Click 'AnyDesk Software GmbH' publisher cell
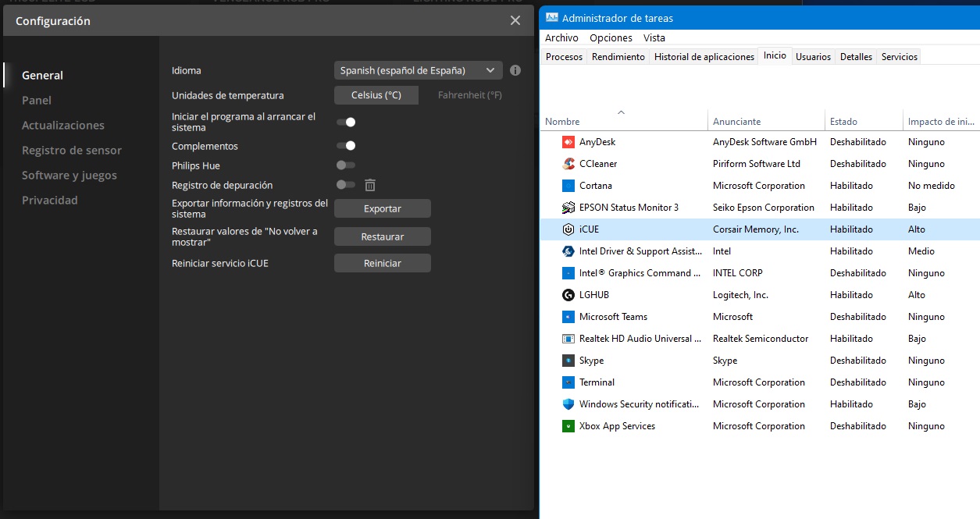Image resolution: width=980 pixels, height=519 pixels. point(764,142)
